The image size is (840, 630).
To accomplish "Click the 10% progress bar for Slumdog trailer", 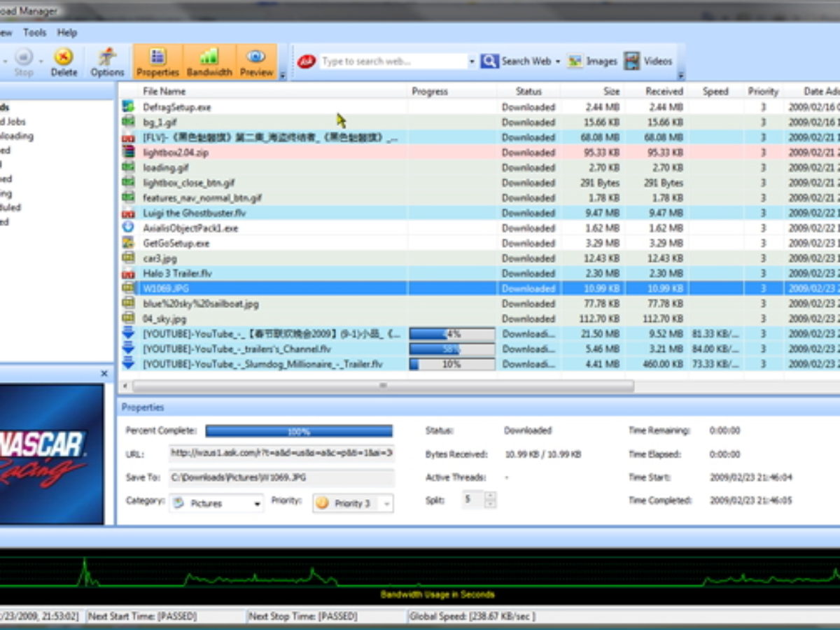I will point(452,364).
